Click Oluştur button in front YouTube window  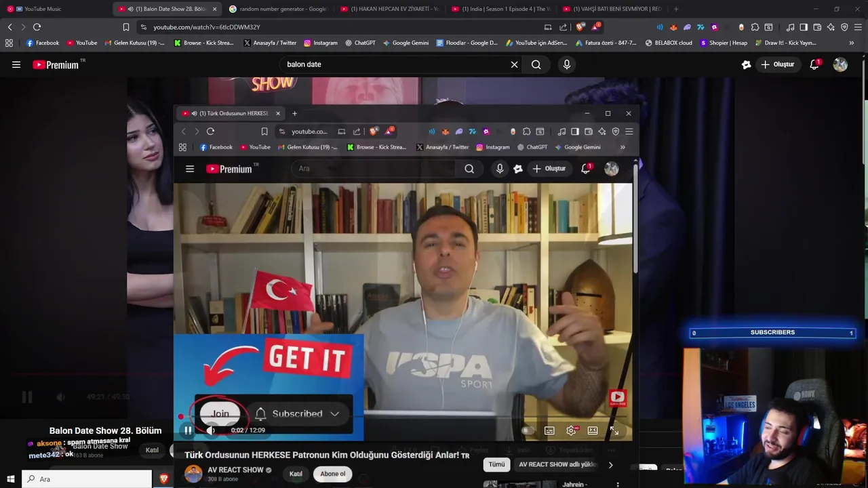coord(549,169)
